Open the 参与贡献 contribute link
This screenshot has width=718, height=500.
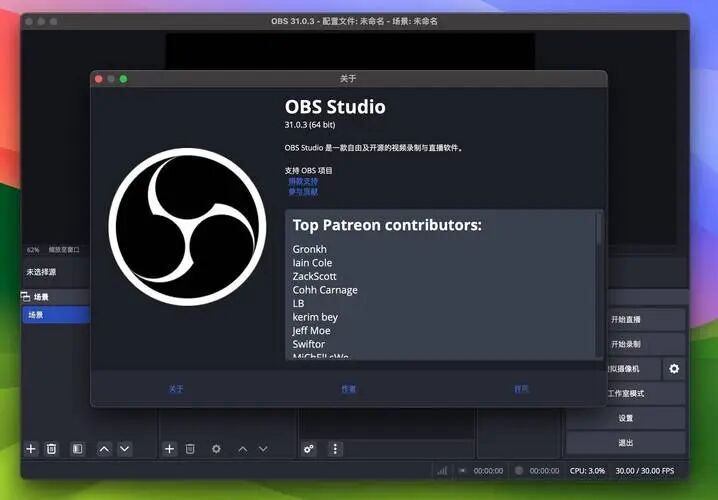(x=303, y=192)
